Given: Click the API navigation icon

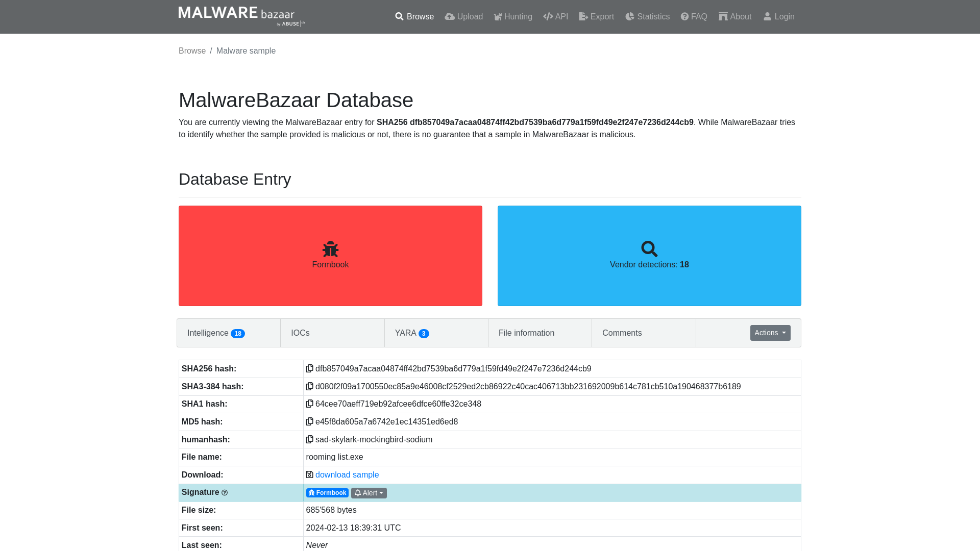Looking at the screenshot, I should pos(548,16).
